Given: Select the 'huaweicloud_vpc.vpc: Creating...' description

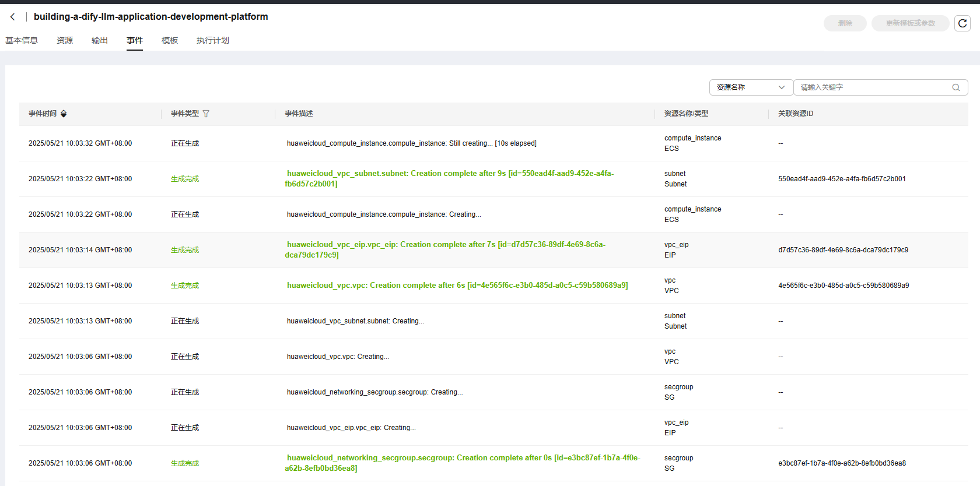Looking at the screenshot, I should (x=338, y=357).
